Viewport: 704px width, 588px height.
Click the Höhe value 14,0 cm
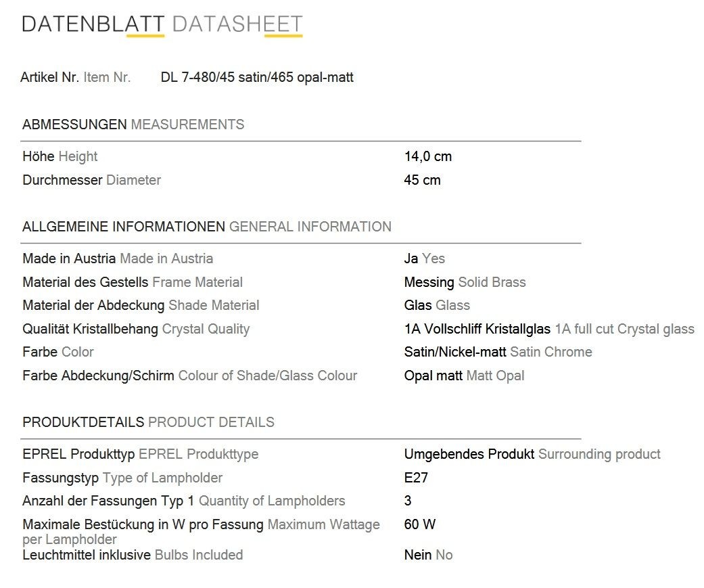point(428,156)
